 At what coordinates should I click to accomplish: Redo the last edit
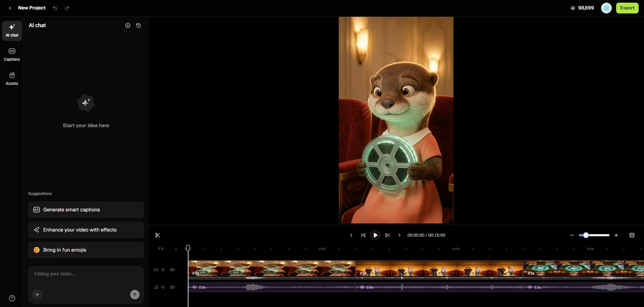coord(67,8)
